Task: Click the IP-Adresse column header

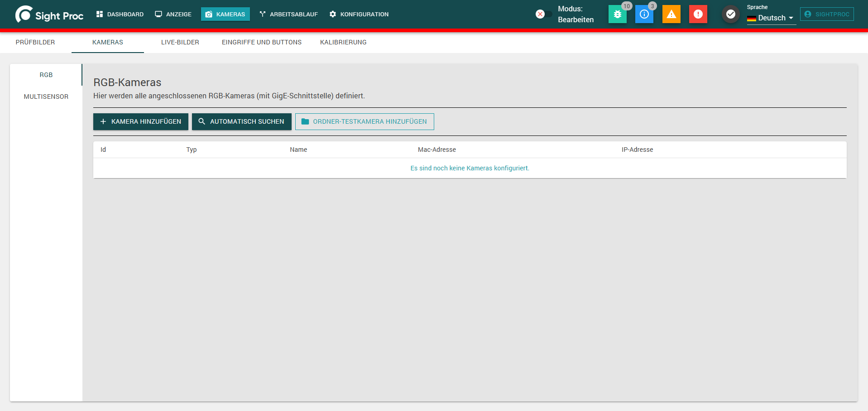Action: 638,150
